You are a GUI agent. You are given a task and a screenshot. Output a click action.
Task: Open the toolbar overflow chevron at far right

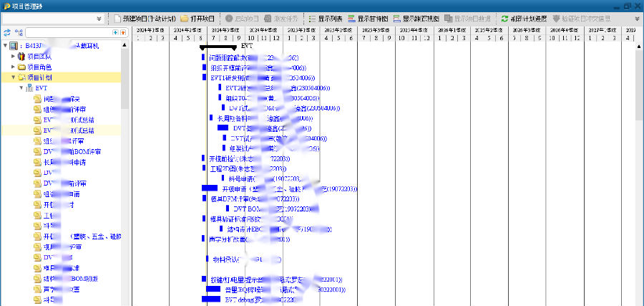pos(638,19)
